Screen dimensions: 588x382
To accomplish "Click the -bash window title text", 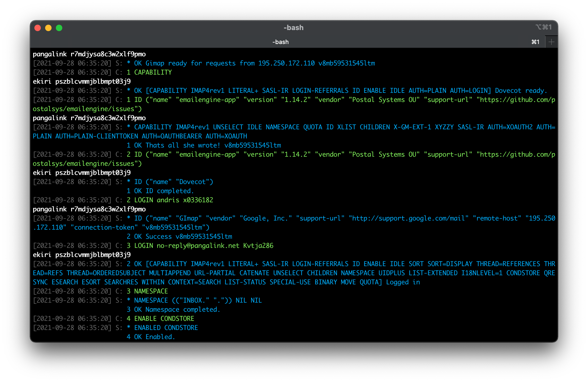I will tap(293, 28).
